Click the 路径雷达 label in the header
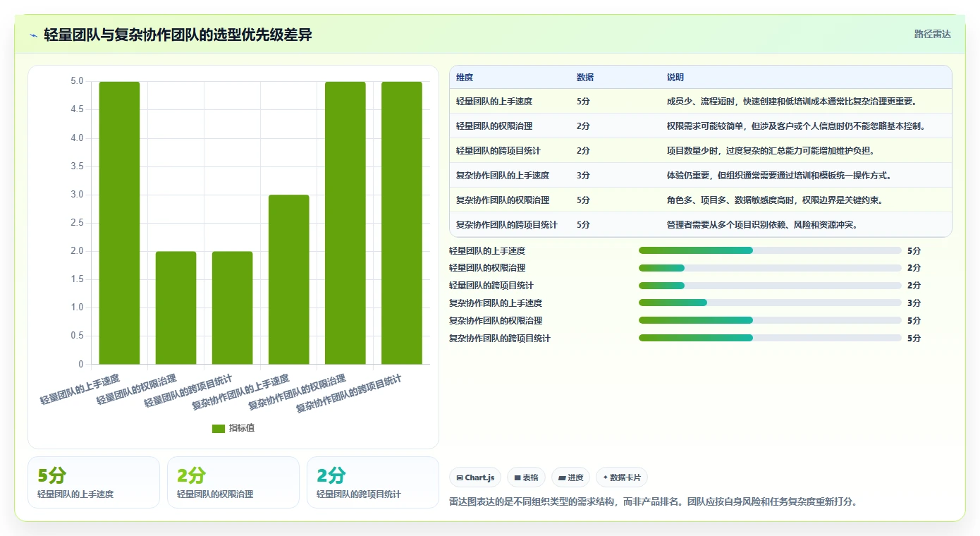This screenshot has width=980, height=536. (x=933, y=34)
